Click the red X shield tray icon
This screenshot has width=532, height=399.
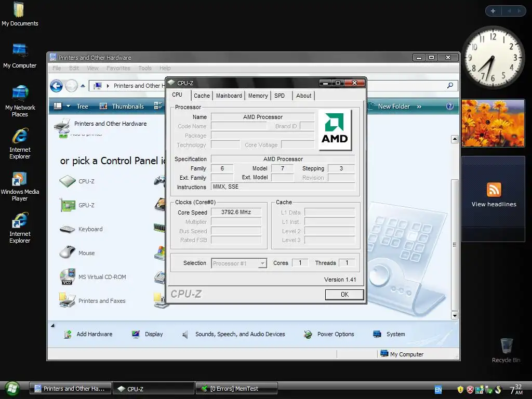click(x=470, y=390)
